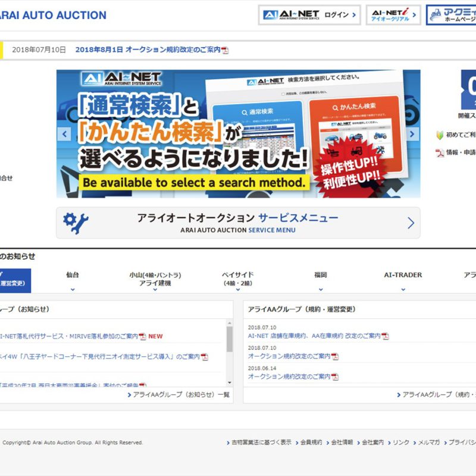This screenshot has height=476, width=476.
Task: Expand chevron under ベイサイド tab
Action: [237, 290]
